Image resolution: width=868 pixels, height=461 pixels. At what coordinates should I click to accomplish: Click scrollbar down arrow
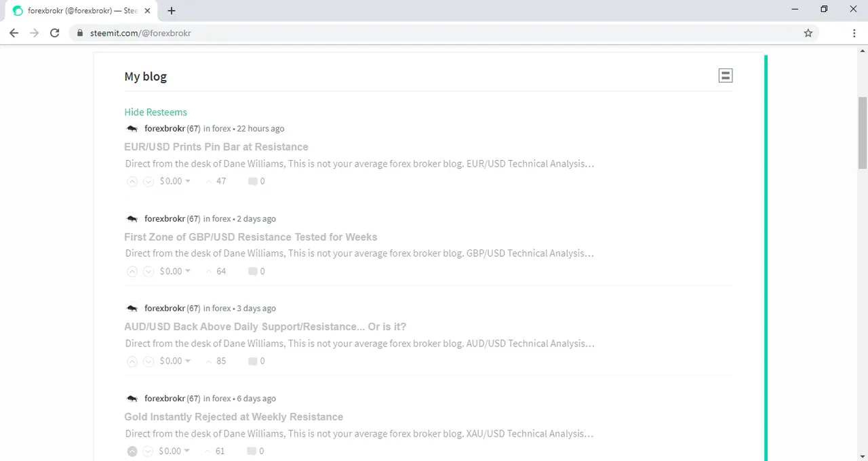coord(863,456)
